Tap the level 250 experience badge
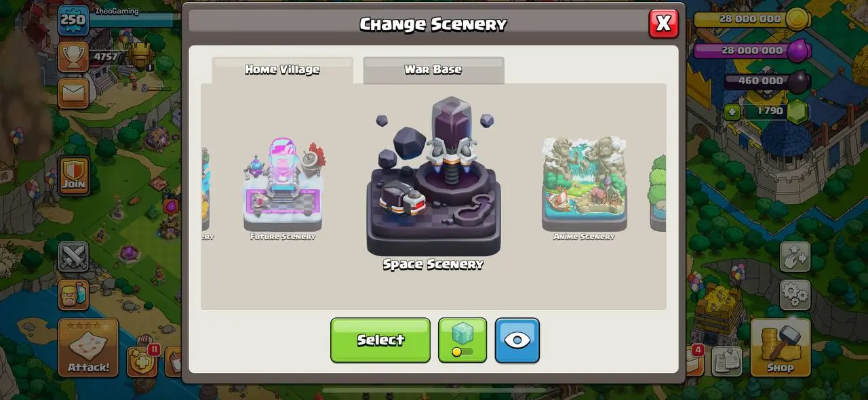This screenshot has height=400, width=868. (x=73, y=20)
